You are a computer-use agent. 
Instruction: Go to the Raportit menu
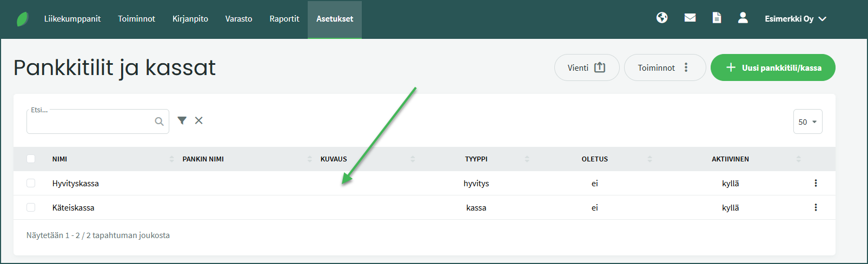284,19
